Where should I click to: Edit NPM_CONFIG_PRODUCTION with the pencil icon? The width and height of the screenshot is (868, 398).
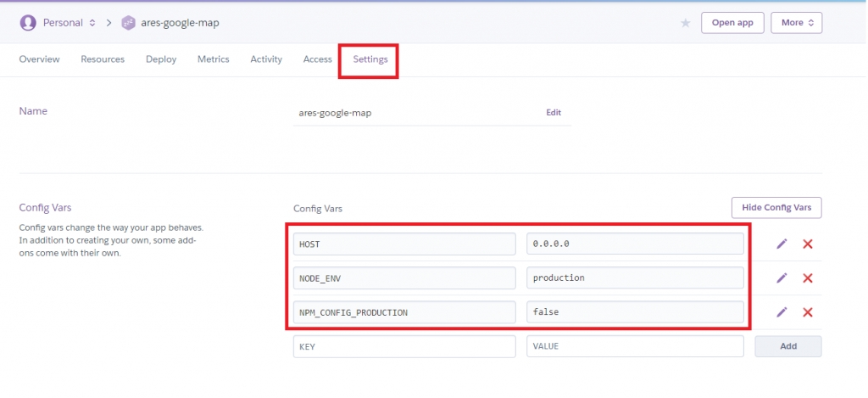(x=782, y=312)
